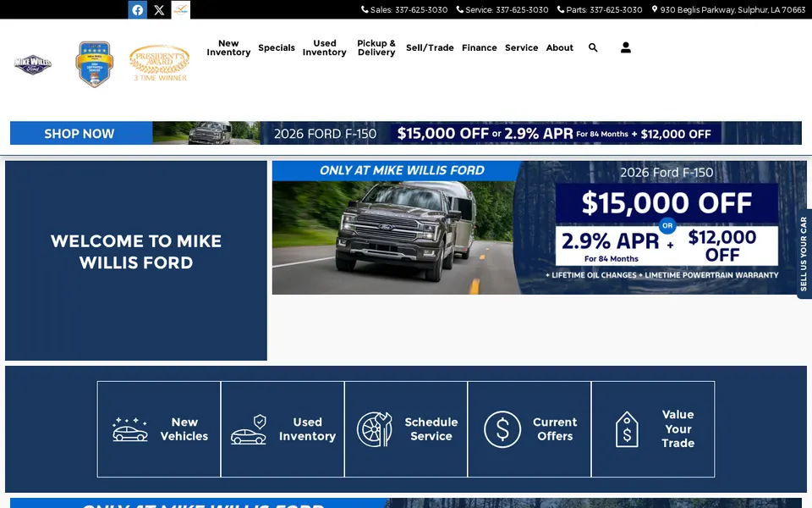This screenshot has height=508, width=812.
Task: Open the About menu
Action: click(560, 47)
